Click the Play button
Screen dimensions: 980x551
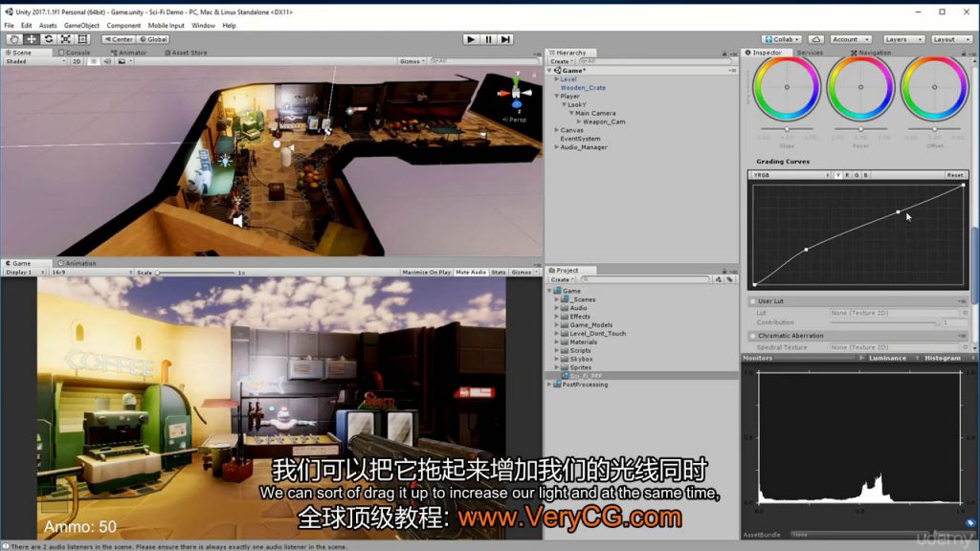471,39
